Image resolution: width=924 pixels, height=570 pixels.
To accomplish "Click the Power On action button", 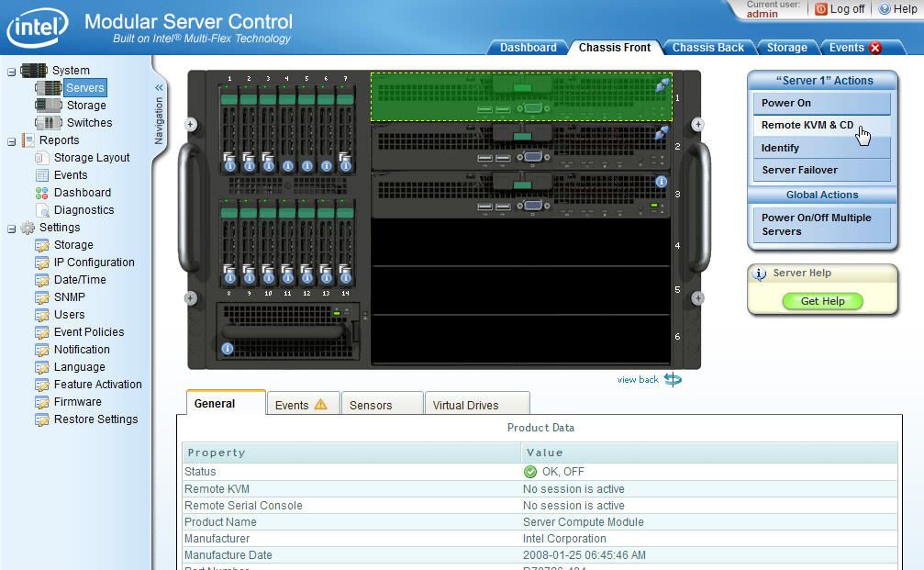I will coord(821,103).
